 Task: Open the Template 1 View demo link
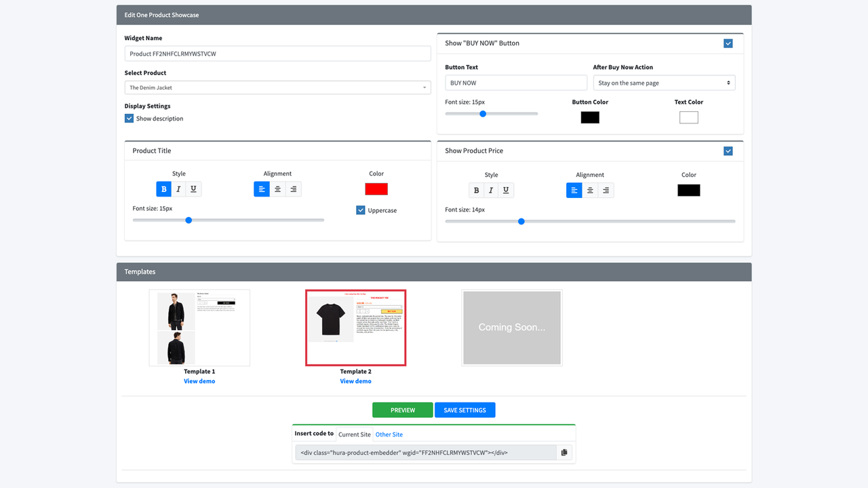click(x=199, y=381)
